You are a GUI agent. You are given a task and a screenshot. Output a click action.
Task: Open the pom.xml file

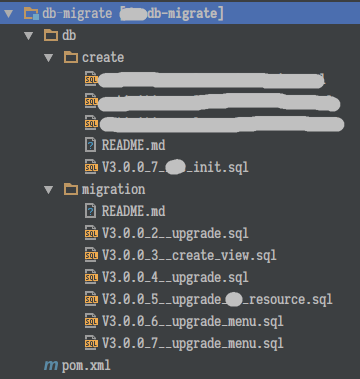coord(86,366)
